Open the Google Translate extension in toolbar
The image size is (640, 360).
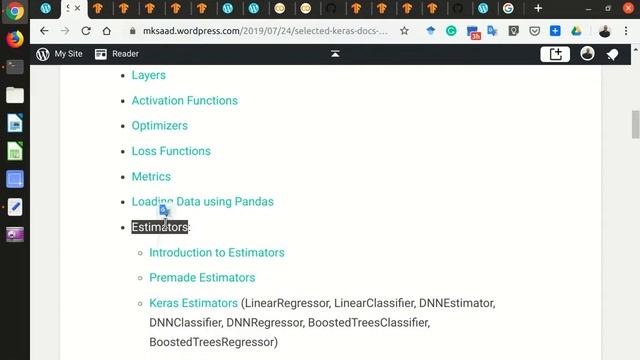tap(492, 31)
